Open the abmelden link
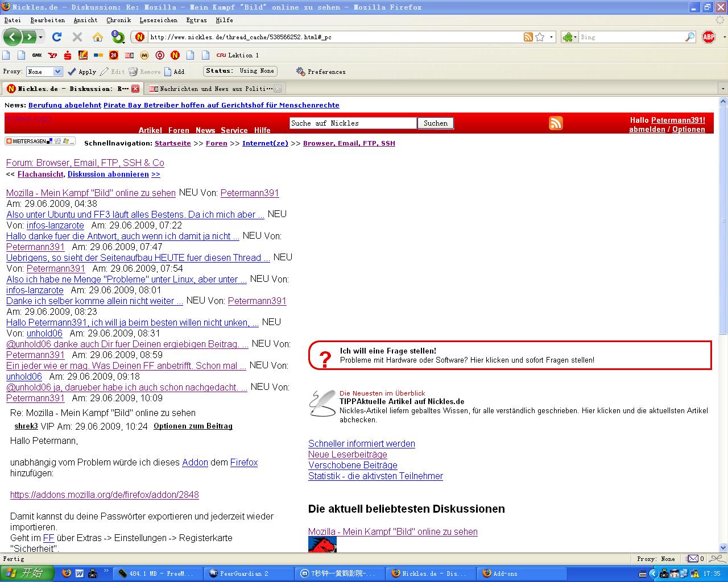 [x=647, y=130]
